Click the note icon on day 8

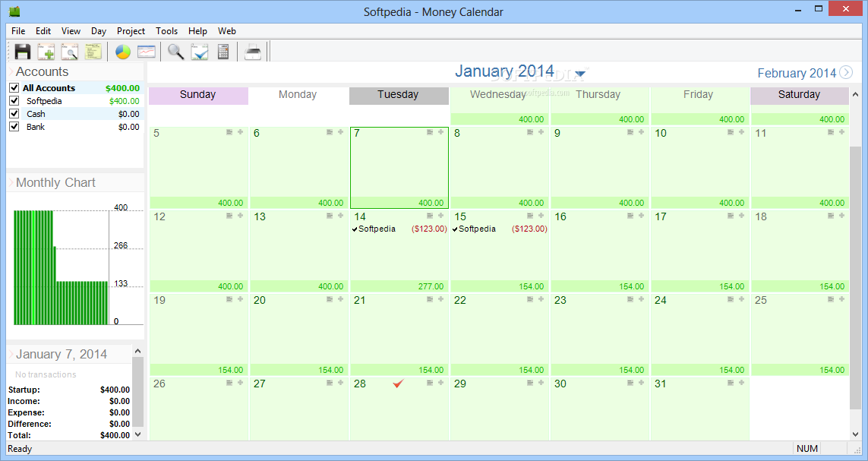[530, 132]
